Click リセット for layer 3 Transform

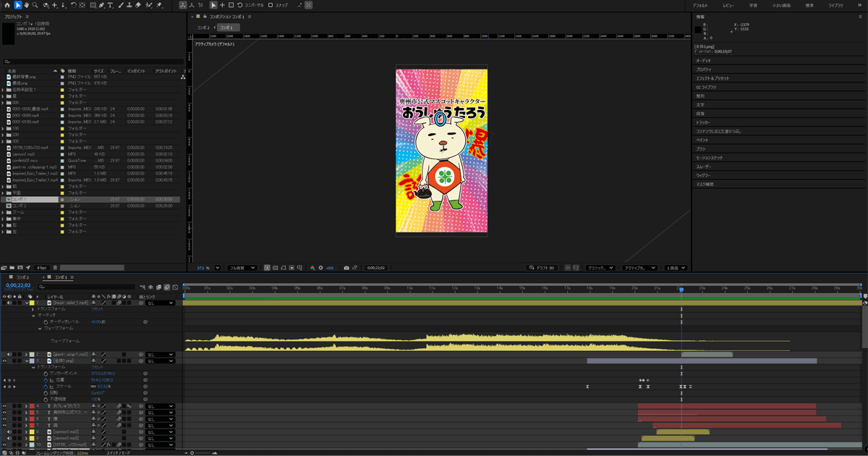96,367
